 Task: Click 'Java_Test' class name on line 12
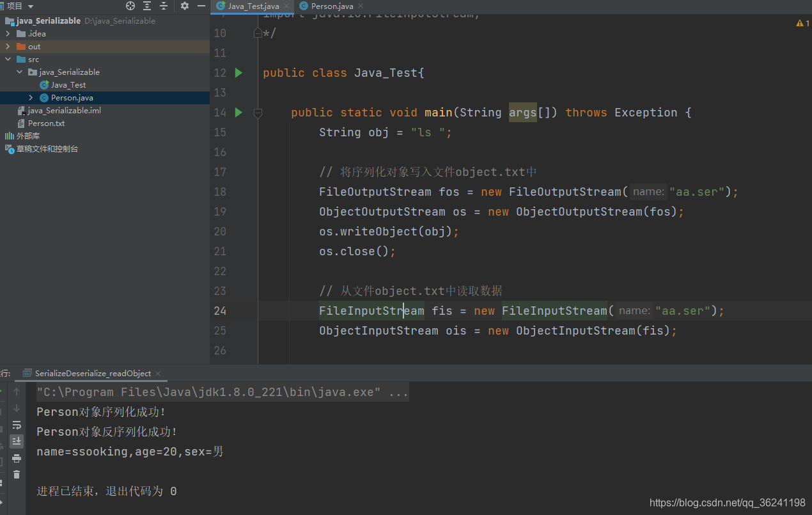(386, 73)
